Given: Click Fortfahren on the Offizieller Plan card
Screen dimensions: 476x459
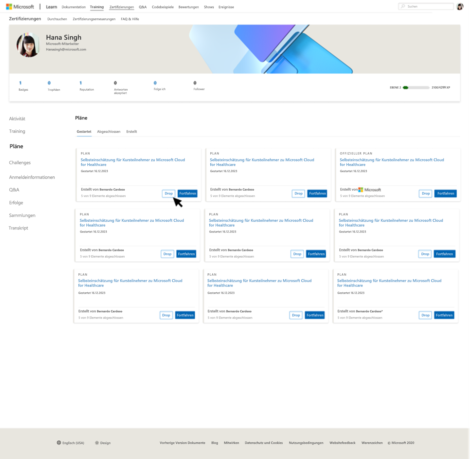Looking at the screenshot, I should coord(445,193).
